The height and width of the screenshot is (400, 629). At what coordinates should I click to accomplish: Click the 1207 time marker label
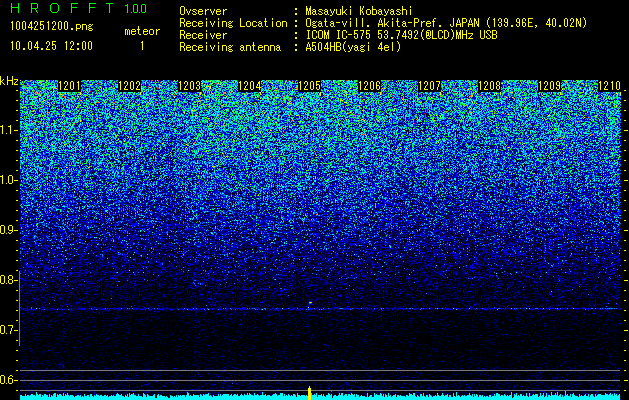(430, 86)
